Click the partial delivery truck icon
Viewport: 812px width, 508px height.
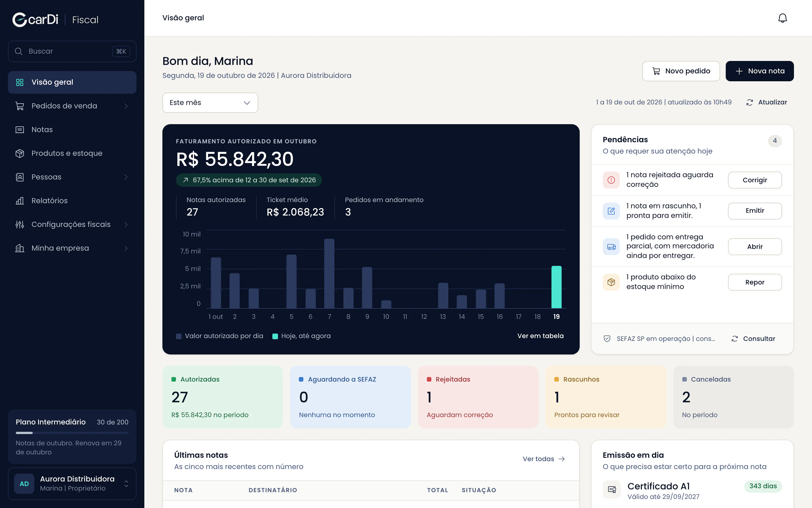611,247
